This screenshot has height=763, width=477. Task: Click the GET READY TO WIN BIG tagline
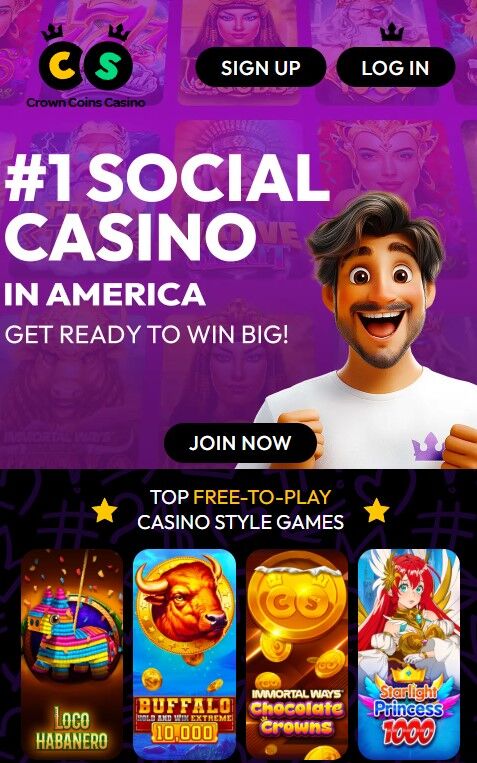[146, 334]
